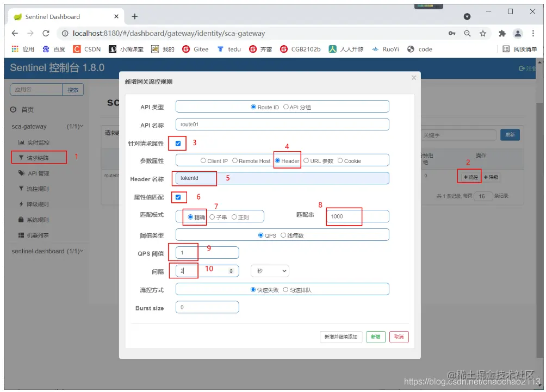Viewport: 546px width, 392px height.
Task: Open the 小滴课堂 bookmark
Action: pos(126,49)
